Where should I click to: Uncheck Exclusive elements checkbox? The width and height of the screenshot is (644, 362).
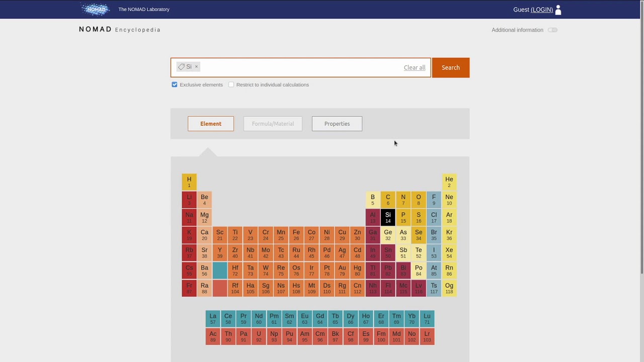[x=175, y=84]
